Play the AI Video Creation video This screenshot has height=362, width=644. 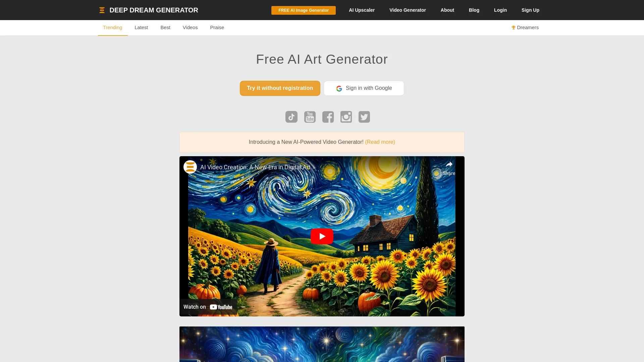point(322,236)
